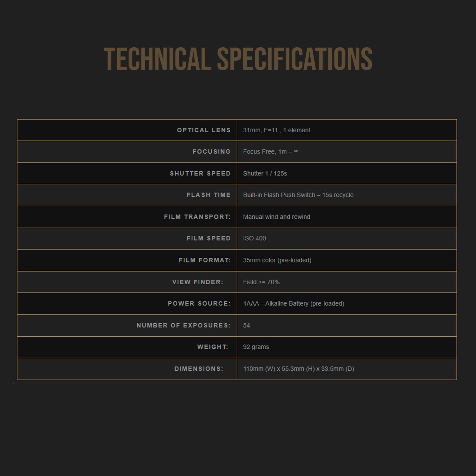Select the Built-in Flash Push Switch text
476x476 pixels.
click(x=279, y=195)
